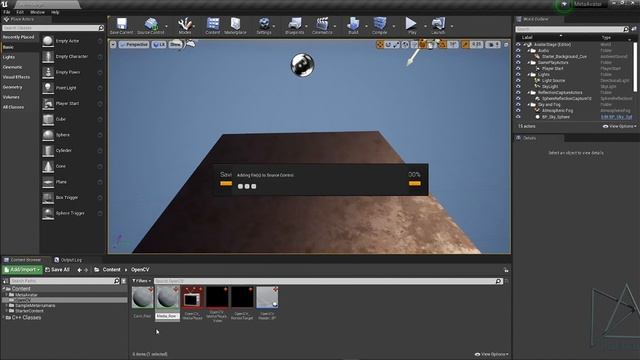
Task: Select Empty Pawn in Place Actors
Action: coord(72,72)
